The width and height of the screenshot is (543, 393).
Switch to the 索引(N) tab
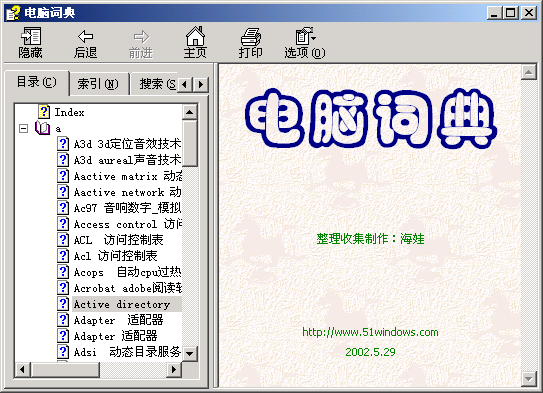(x=98, y=84)
